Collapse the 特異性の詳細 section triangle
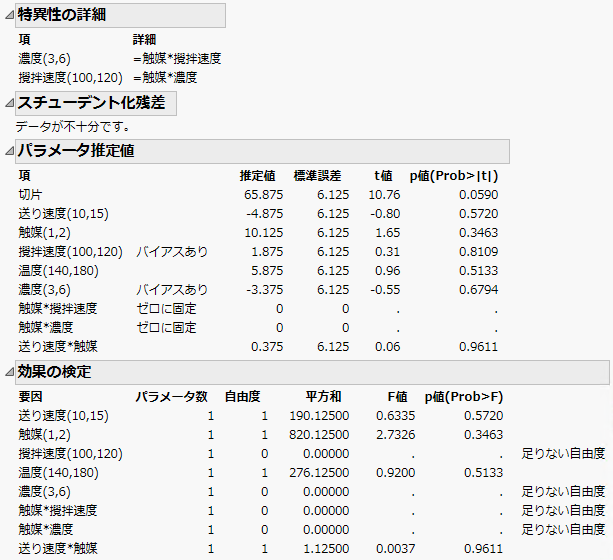The height and width of the screenshot is (560, 613). pyautogui.click(x=9, y=15)
